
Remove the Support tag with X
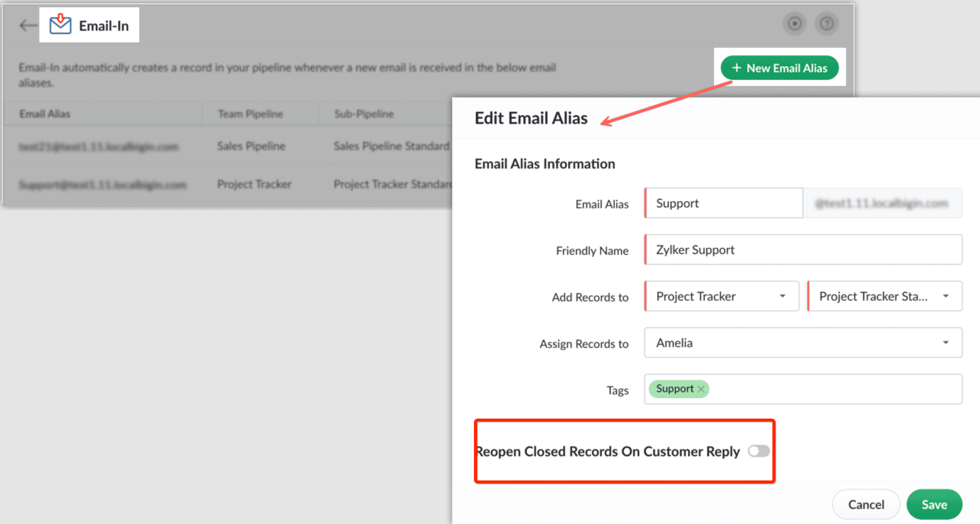tap(701, 389)
